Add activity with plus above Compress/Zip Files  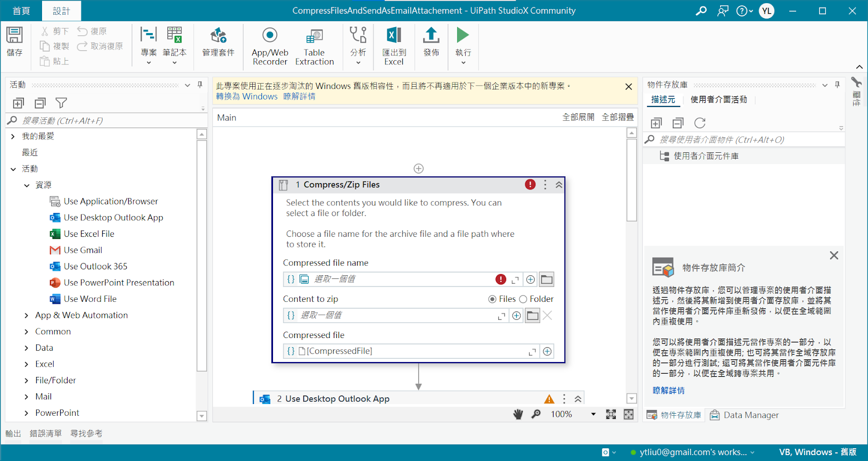click(419, 169)
